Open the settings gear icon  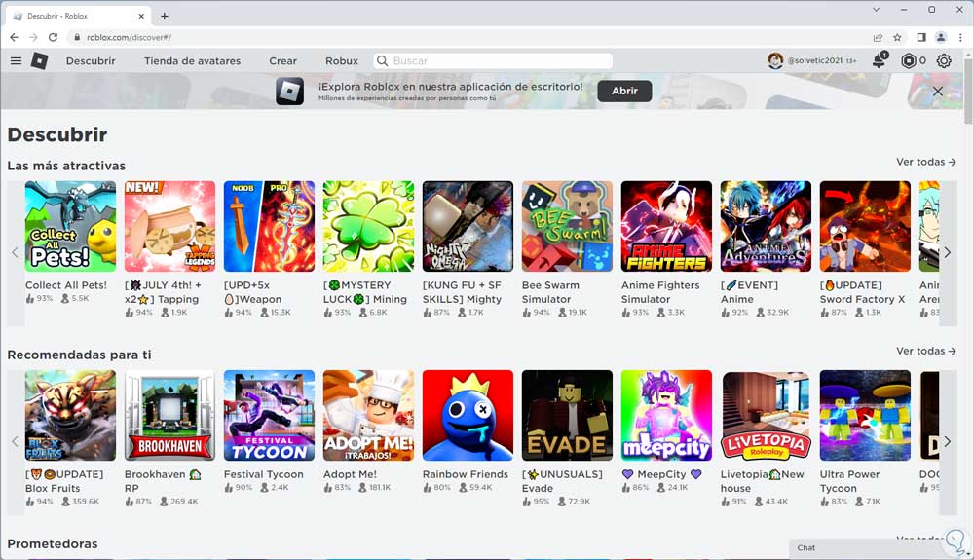coord(944,60)
